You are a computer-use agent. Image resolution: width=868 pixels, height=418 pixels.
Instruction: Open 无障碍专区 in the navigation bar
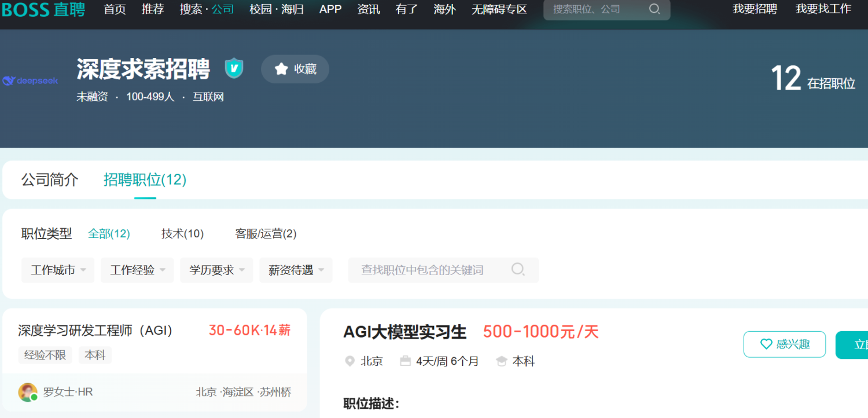click(499, 9)
